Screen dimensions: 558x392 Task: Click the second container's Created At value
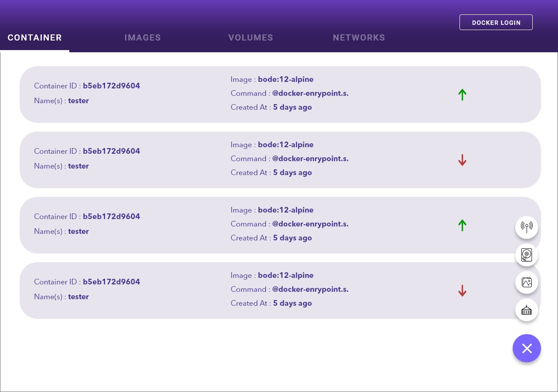[292, 172]
